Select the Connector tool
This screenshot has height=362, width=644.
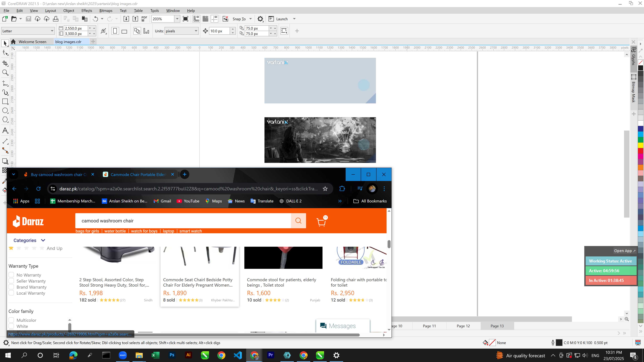coord(5,150)
